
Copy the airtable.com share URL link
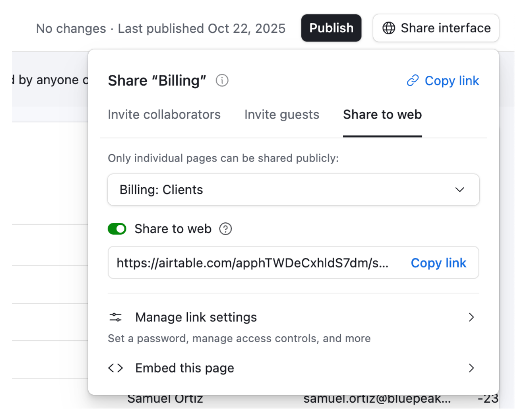point(439,263)
